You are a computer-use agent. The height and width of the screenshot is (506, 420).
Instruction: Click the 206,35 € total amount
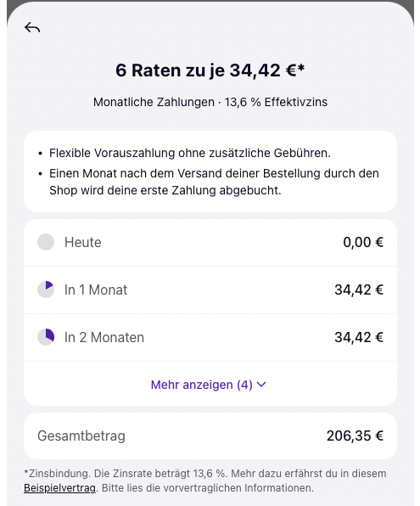[x=355, y=436]
